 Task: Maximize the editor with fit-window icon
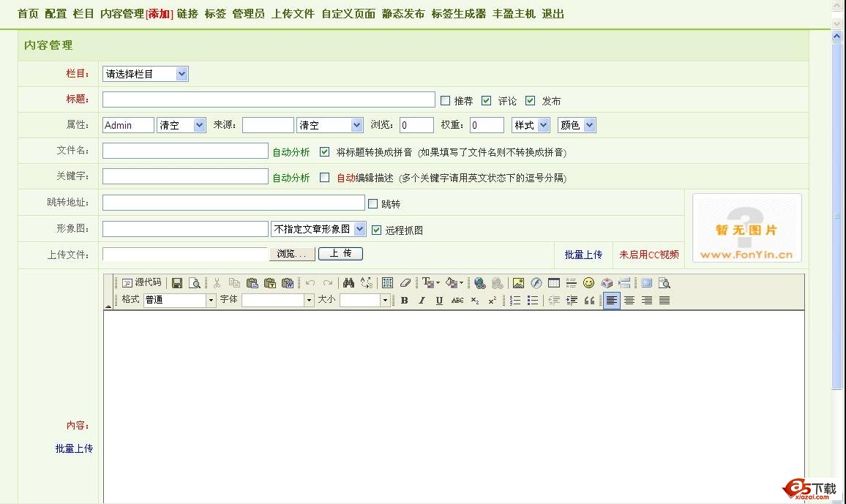point(646,283)
